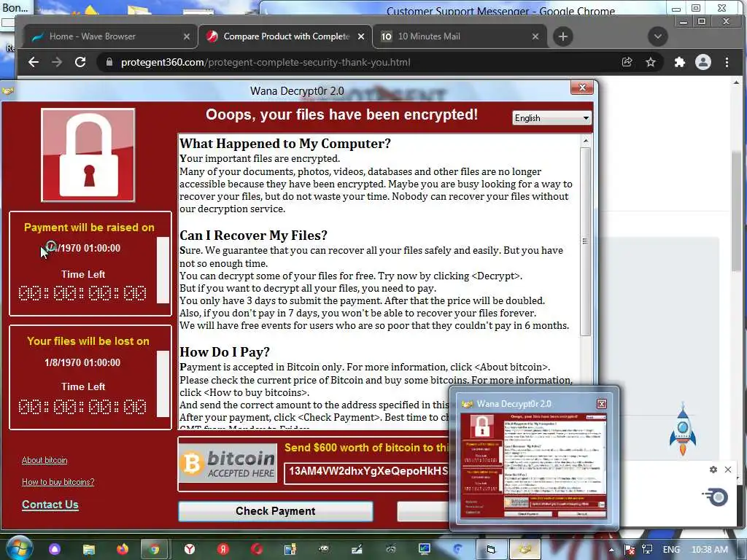
Task: View site info via the padlock icon
Action: click(109, 62)
